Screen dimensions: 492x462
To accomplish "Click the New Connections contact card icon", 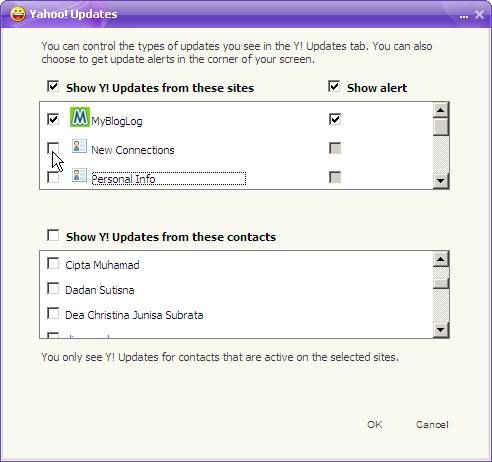I will (x=79, y=146).
